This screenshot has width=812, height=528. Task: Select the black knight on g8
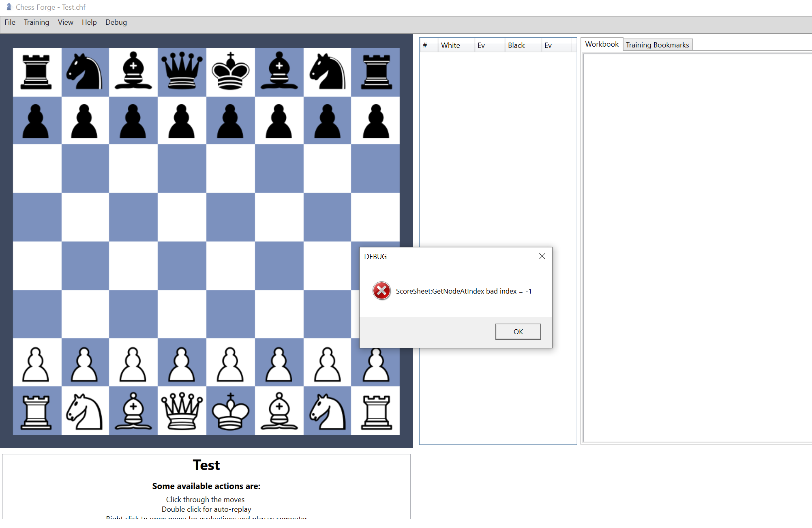click(x=328, y=71)
